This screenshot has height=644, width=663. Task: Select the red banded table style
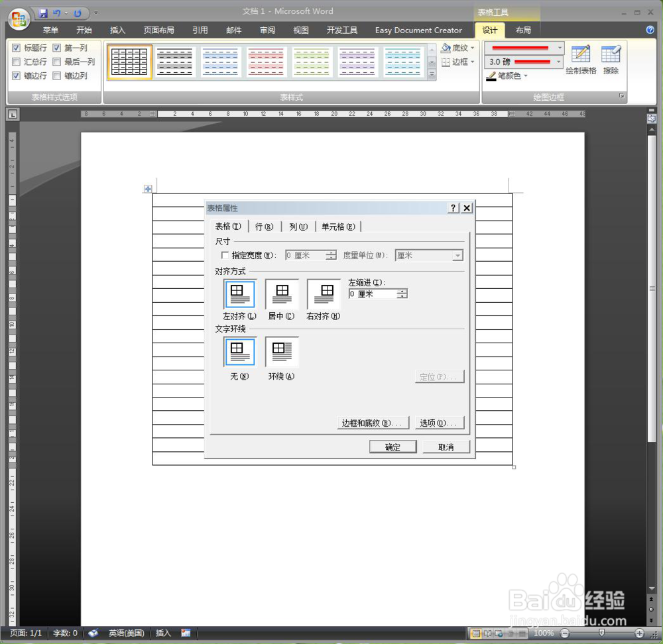pos(266,62)
